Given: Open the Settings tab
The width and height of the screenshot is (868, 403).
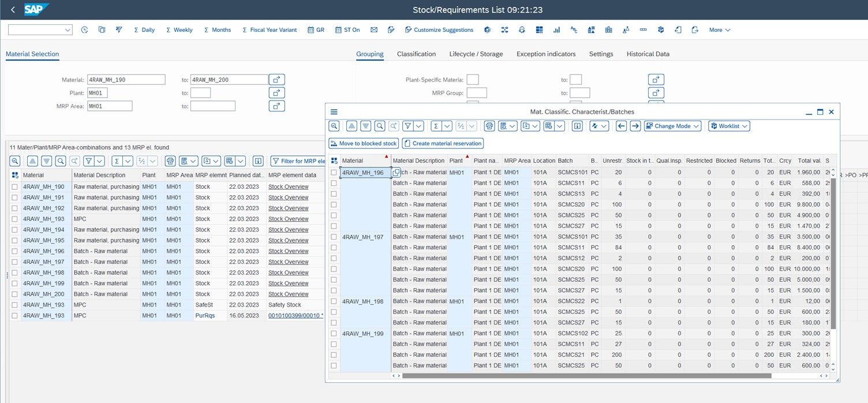Looking at the screenshot, I should [601, 54].
